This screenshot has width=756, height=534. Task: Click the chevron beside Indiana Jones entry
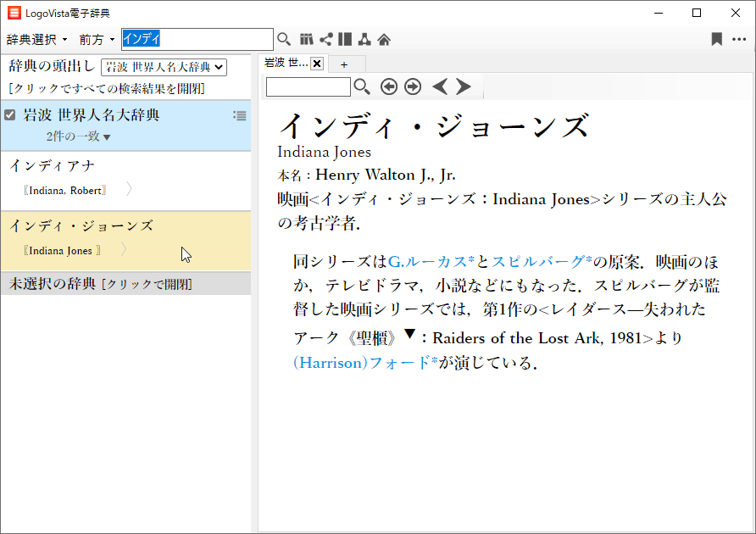tap(124, 249)
